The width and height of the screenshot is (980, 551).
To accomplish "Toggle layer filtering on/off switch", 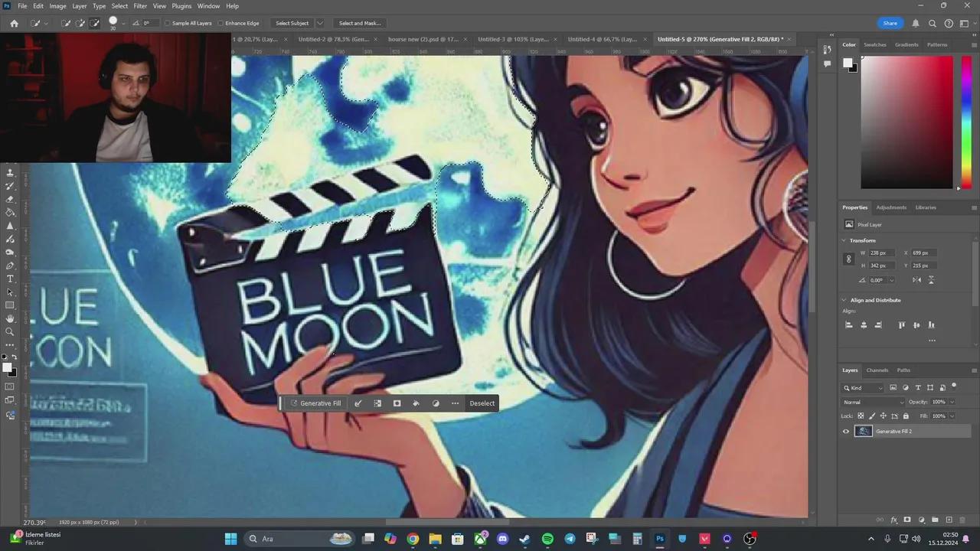I will pyautogui.click(x=954, y=386).
